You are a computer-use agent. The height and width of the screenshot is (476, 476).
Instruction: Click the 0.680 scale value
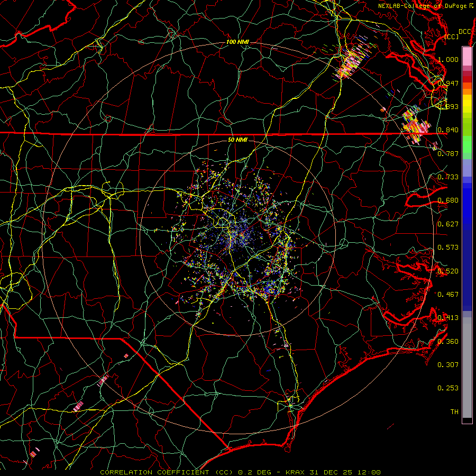[x=448, y=200]
